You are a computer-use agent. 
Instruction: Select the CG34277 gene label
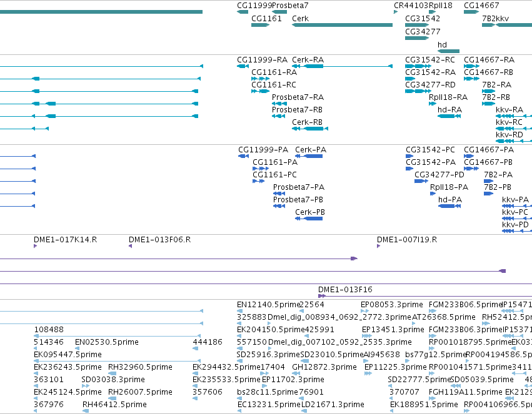423,32
